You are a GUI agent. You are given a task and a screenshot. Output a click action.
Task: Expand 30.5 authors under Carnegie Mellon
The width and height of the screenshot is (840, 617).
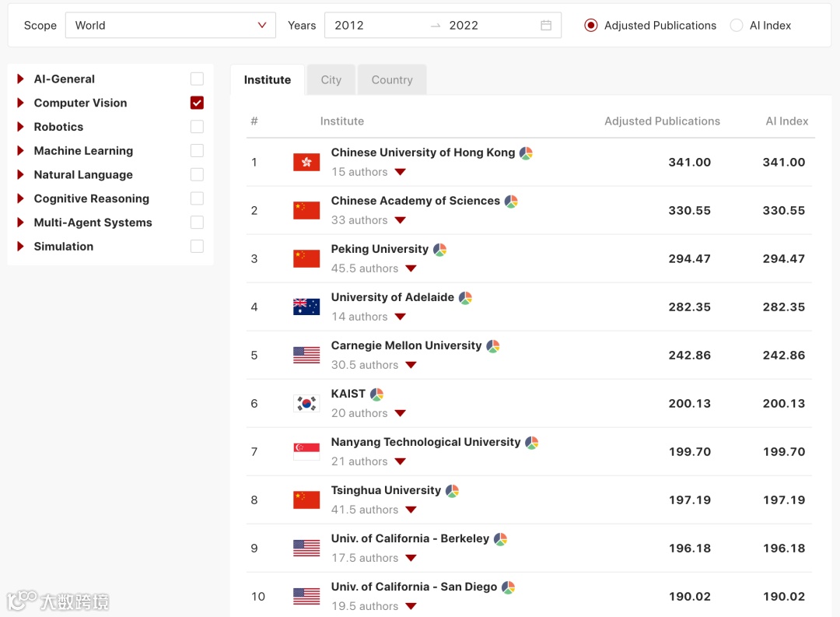(x=411, y=365)
